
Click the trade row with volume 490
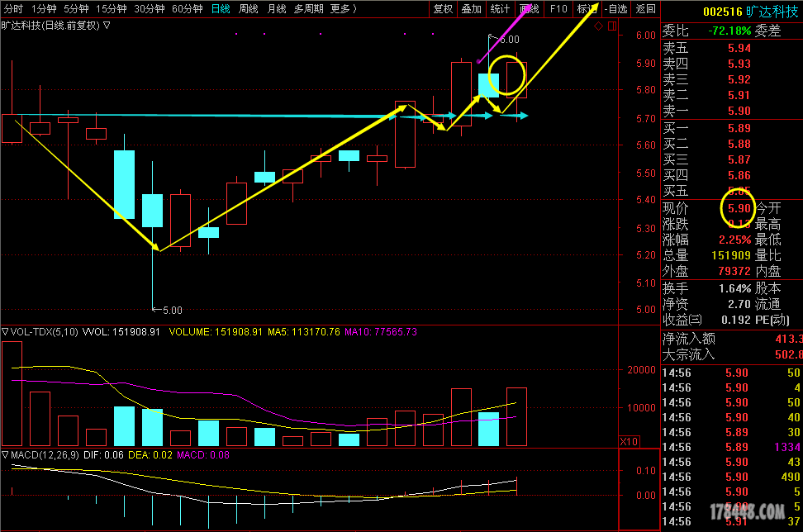coord(732,477)
